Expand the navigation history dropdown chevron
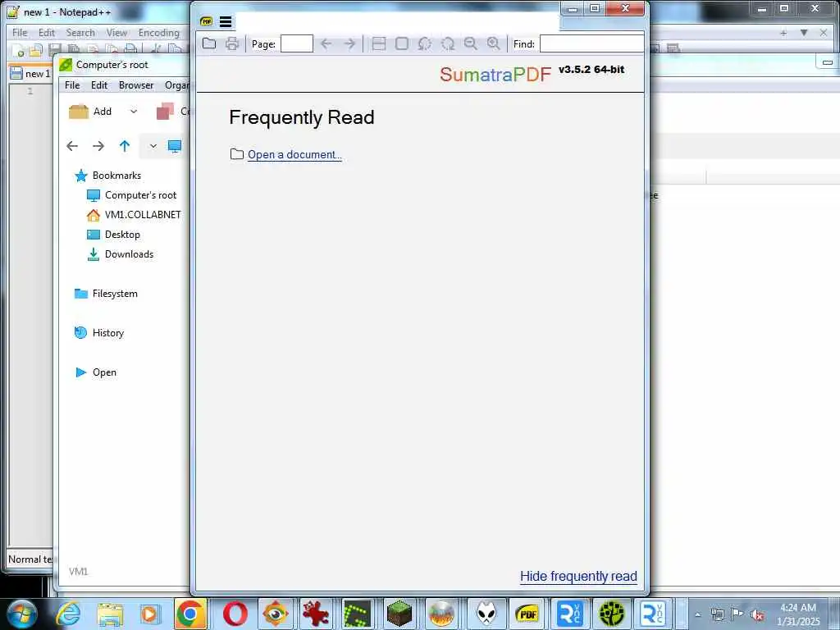This screenshot has height=630, width=840. click(153, 146)
